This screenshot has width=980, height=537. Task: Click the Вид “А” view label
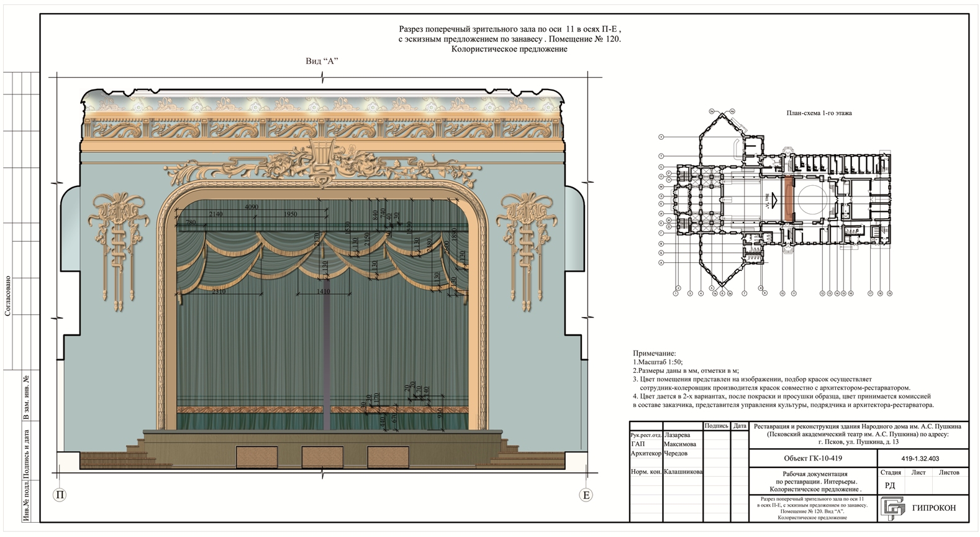coord(322,61)
